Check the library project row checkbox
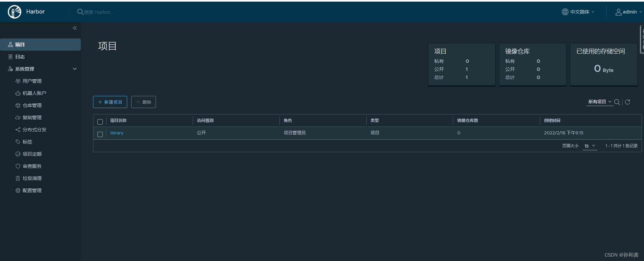This screenshot has height=261, width=644. click(x=100, y=134)
